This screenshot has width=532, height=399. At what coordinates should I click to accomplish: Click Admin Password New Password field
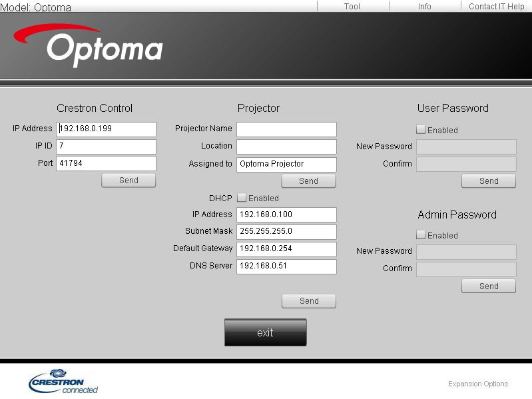pyautogui.click(x=466, y=252)
